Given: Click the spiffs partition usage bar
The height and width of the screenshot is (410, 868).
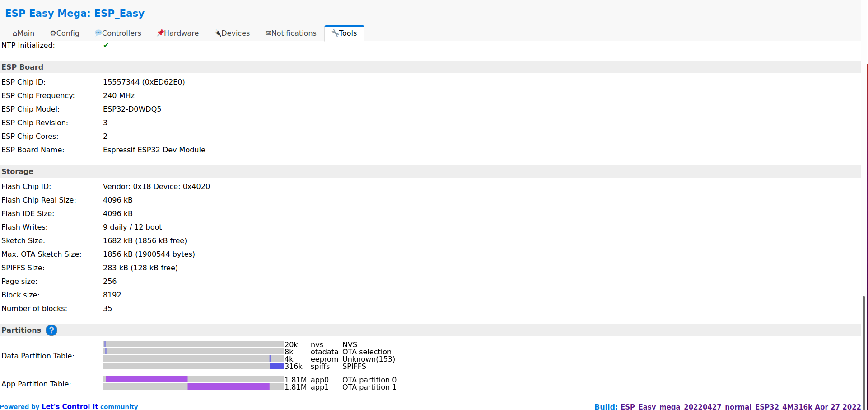Looking at the screenshot, I should (193, 366).
